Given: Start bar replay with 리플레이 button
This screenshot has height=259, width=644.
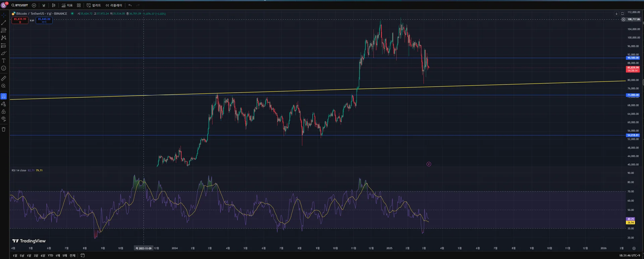Looking at the screenshot, I should point(114,5).
